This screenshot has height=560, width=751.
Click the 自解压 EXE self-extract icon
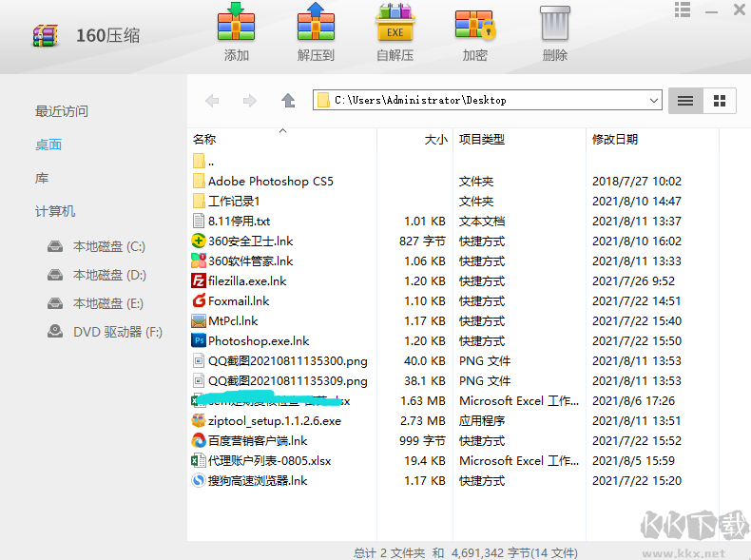[x=395, y=23]
